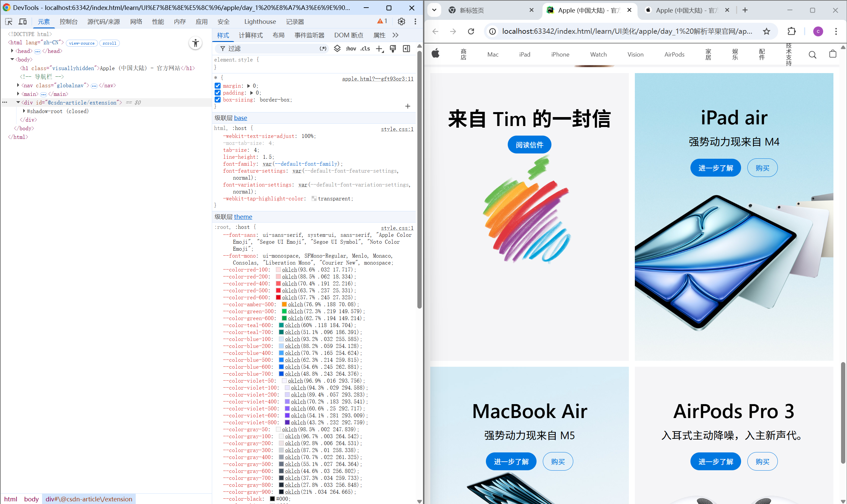
Task: Toggle the :hov element state button
Action: click(351, 49)
